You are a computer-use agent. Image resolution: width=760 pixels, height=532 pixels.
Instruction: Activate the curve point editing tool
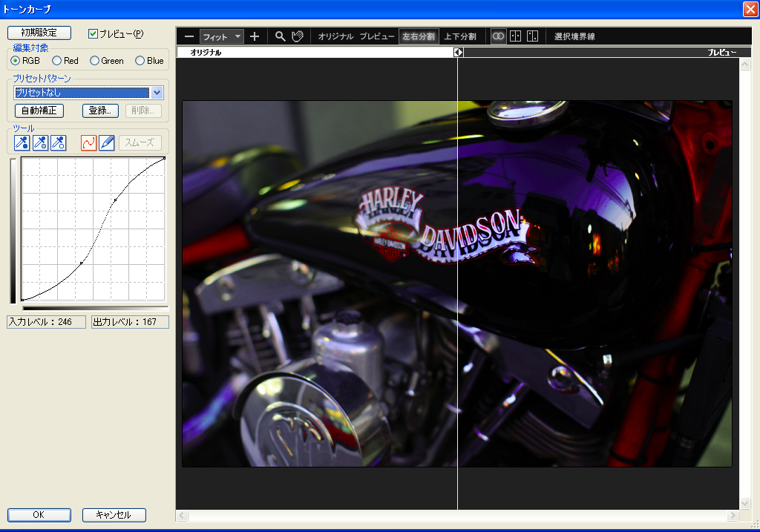(89, 142)
